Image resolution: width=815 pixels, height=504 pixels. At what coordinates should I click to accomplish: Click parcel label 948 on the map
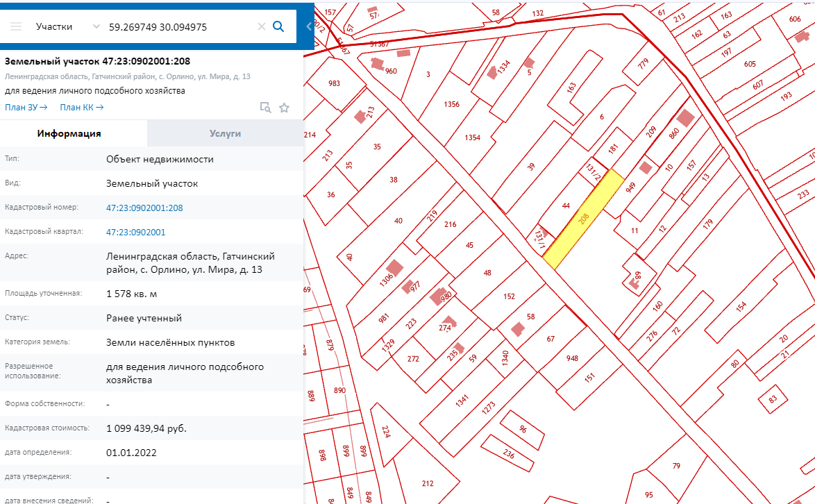click(572, 358)
